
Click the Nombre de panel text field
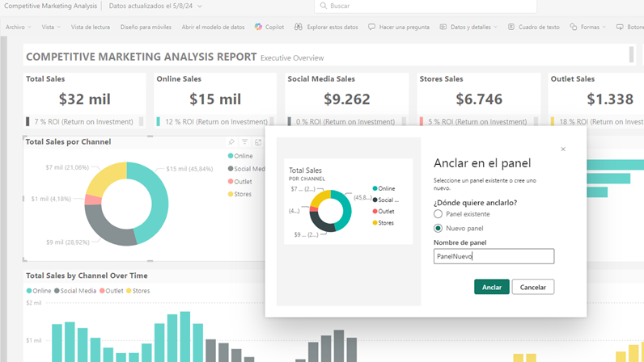(494, 256)
